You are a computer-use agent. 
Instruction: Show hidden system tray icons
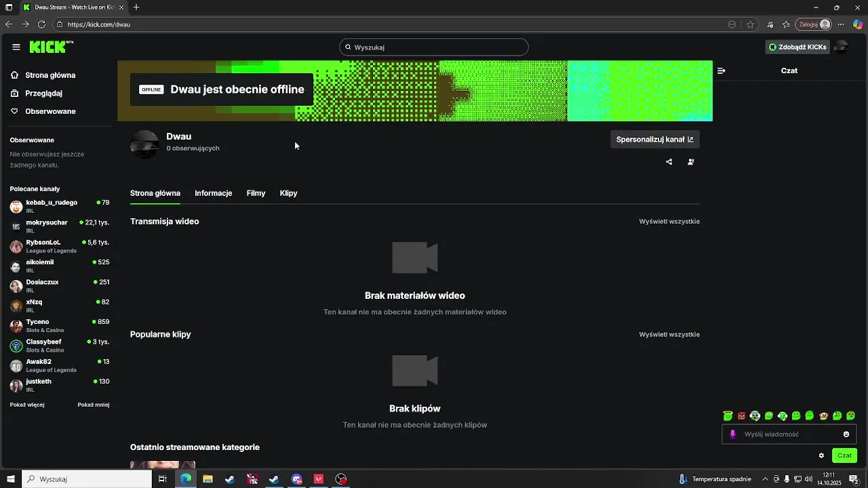pyautogui.click(x=766, y=479)
